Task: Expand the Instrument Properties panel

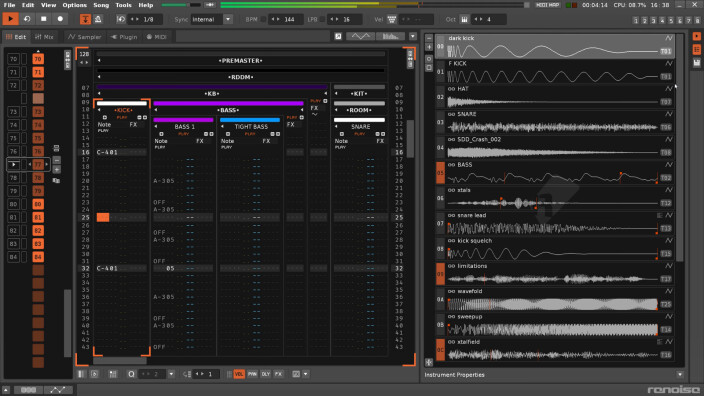Action: 680,374
